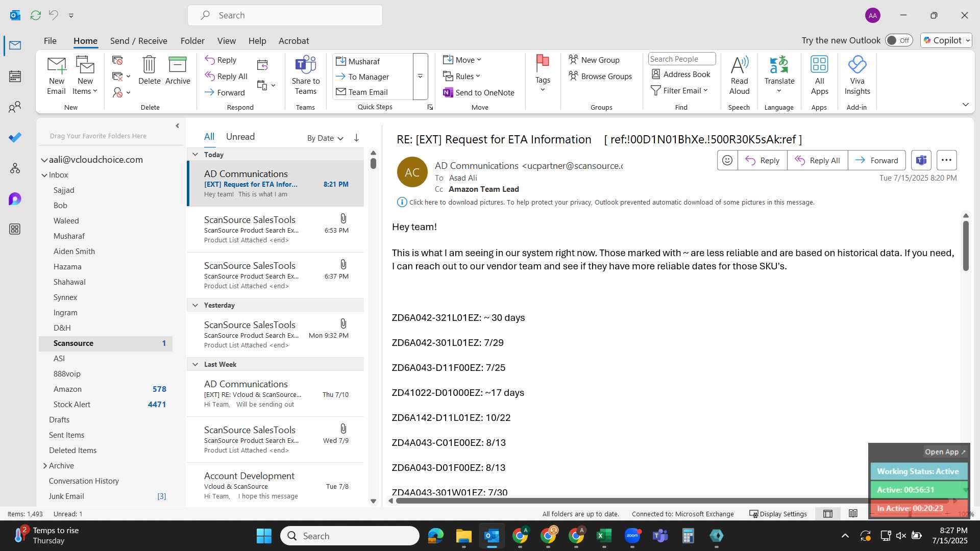Open Viva Insights add-in
The height and width of the screenshot is (551, 980).
(x=857, y=76)
